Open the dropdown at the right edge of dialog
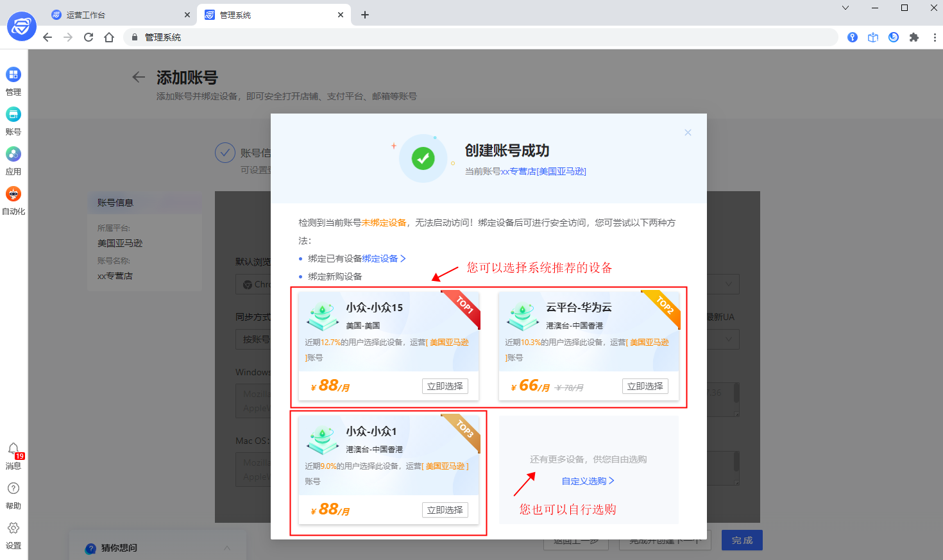 click(728, 284)
